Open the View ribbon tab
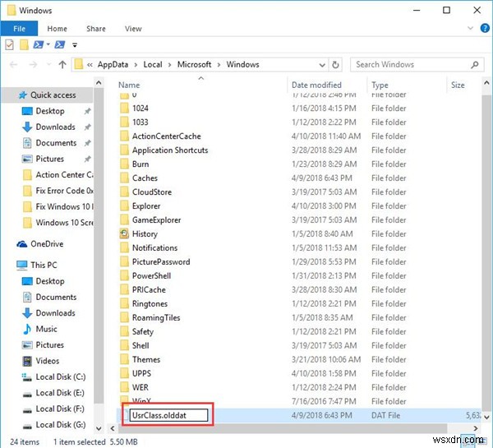Viewport: 493px width, 448px height. [x=133, y=29]
